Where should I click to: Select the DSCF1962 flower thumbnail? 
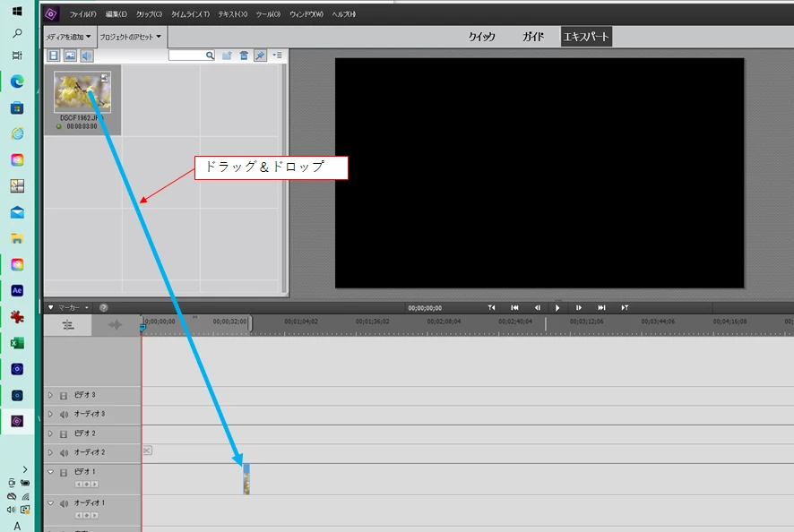[82, 91]
